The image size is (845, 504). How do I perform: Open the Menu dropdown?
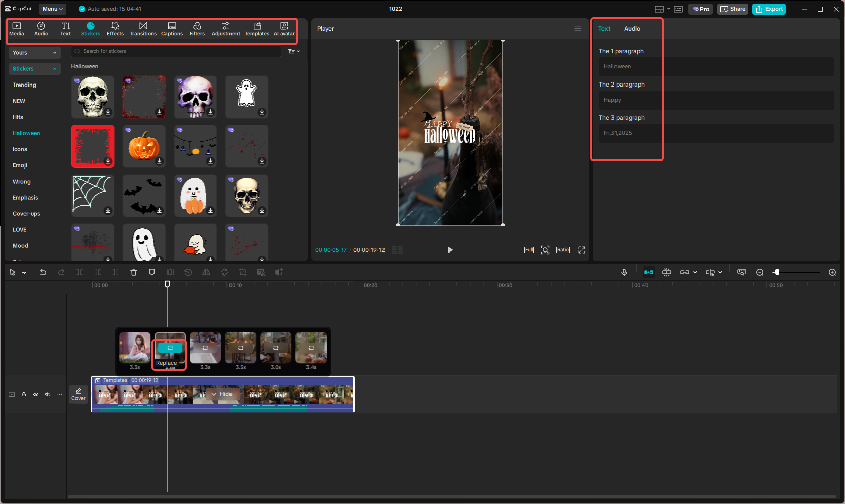[x=52, y=9]
